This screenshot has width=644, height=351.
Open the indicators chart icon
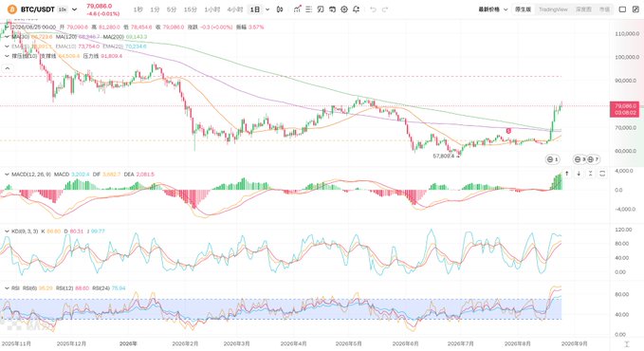click(297, 9)
